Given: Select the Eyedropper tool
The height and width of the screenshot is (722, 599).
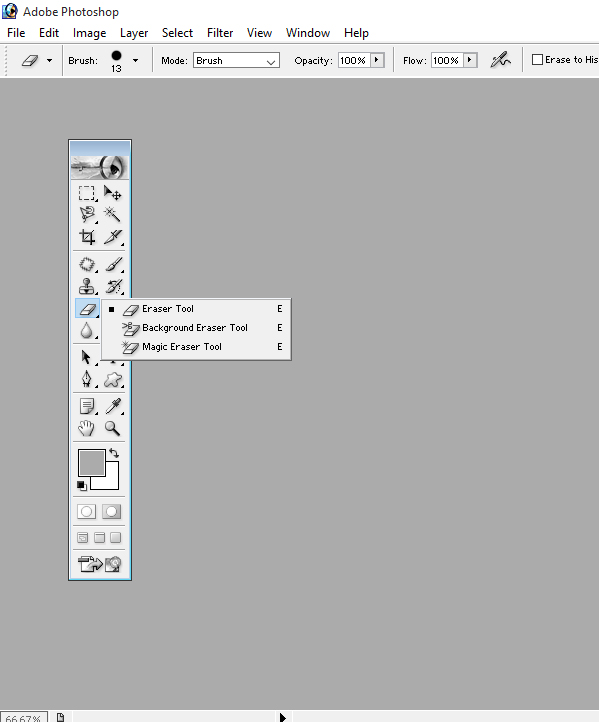Looking at the screenshot, I should [113, 406].
